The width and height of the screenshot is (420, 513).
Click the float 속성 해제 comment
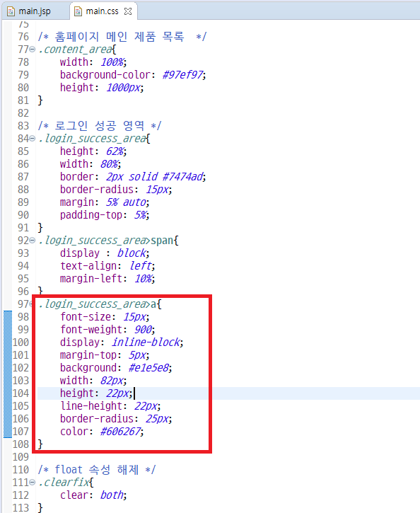(97, 470)
